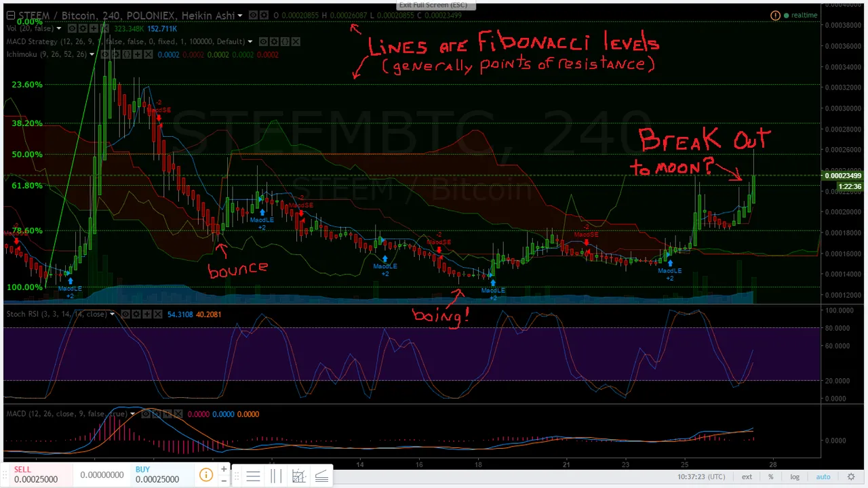Toggle auto scale option
The height and width of the screenshot is (488, 868).
click(x=823, y=476)
